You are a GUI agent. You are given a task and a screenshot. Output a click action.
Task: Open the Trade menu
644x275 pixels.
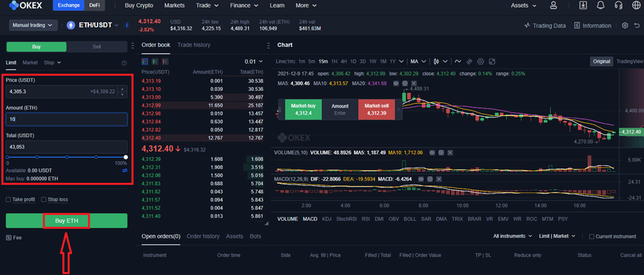click(x=207, y=5)
